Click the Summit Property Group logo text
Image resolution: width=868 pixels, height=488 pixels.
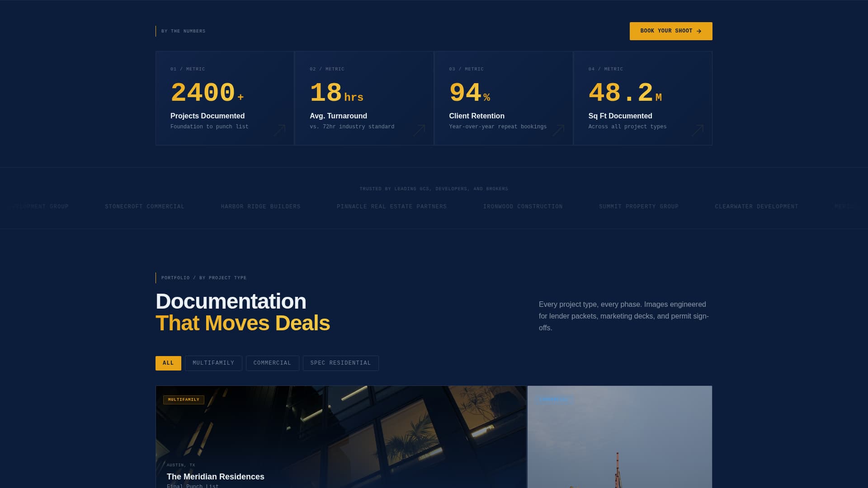(x=639, y=206)
